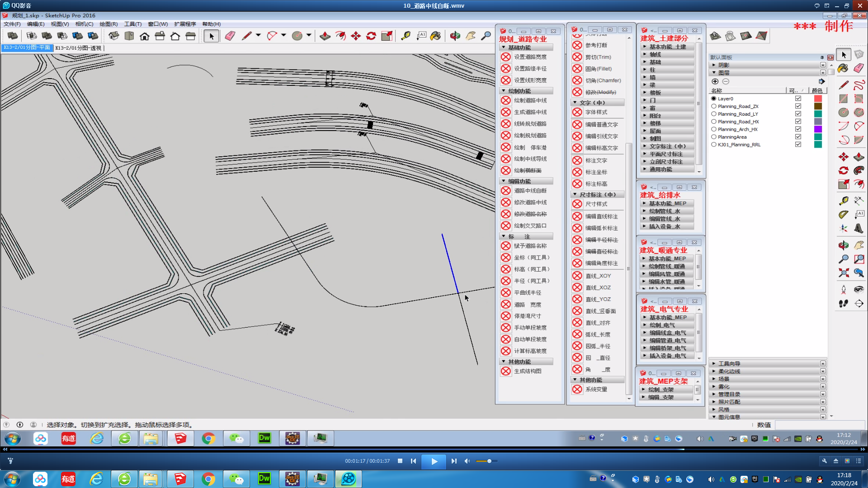Expand the 文字标注（中） group in 土建
This screenshot has height=488, width=868.
point(668,146)
